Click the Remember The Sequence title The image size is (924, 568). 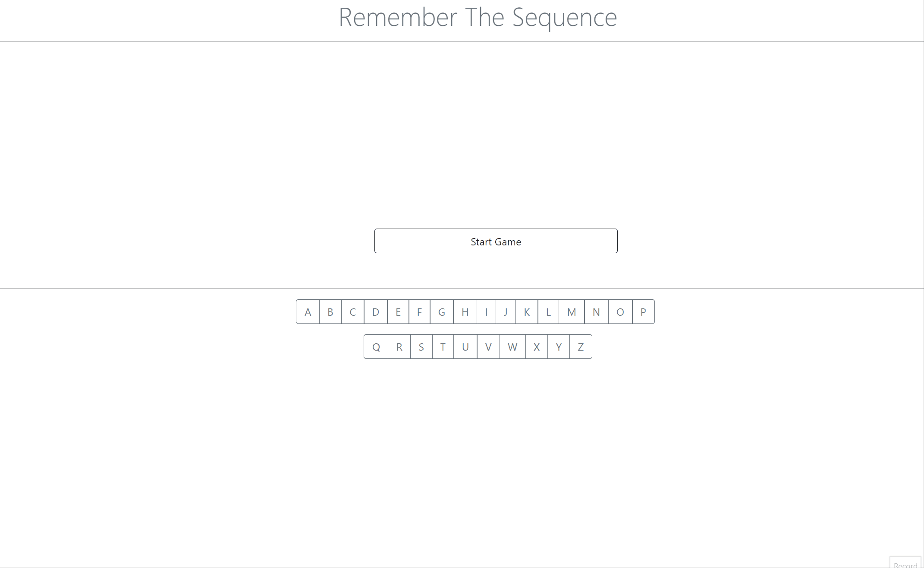coord(477,17)
